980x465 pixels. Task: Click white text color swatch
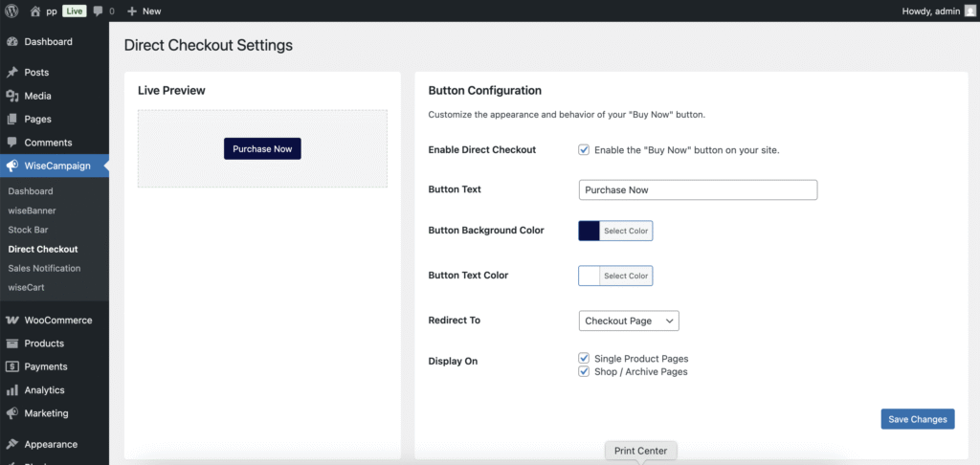coord(589,276)
